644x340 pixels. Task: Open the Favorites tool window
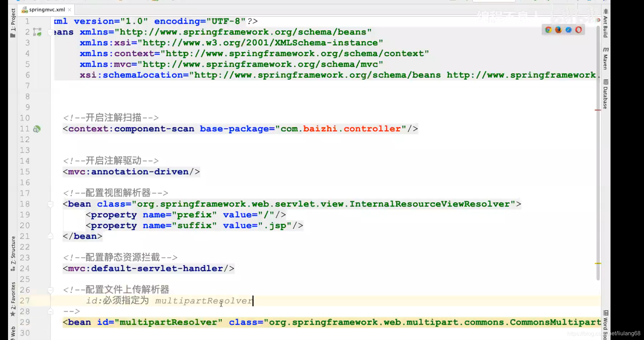click(13, 299)
